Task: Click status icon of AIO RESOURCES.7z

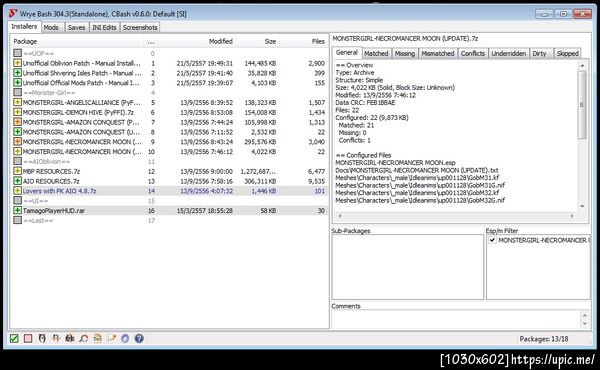Action: point(17,181)
